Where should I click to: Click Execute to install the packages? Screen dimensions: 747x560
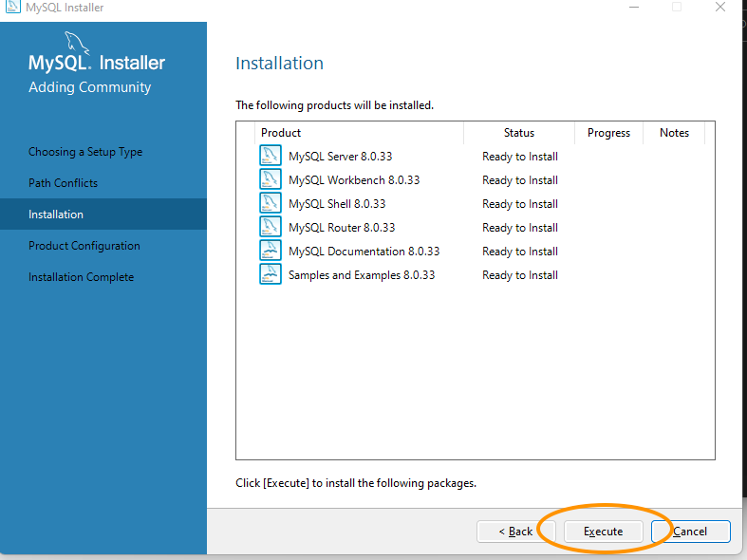tap(603, 531)
